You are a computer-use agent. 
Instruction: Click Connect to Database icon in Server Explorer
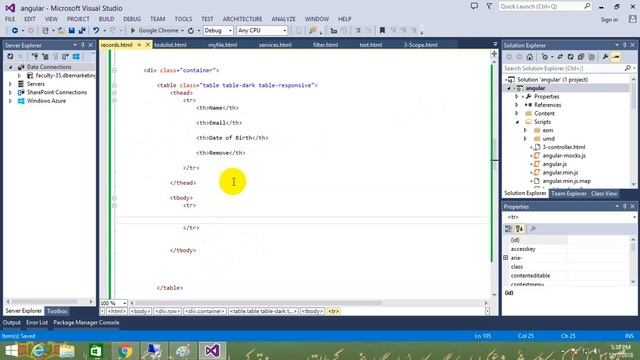tap(35, 57)
